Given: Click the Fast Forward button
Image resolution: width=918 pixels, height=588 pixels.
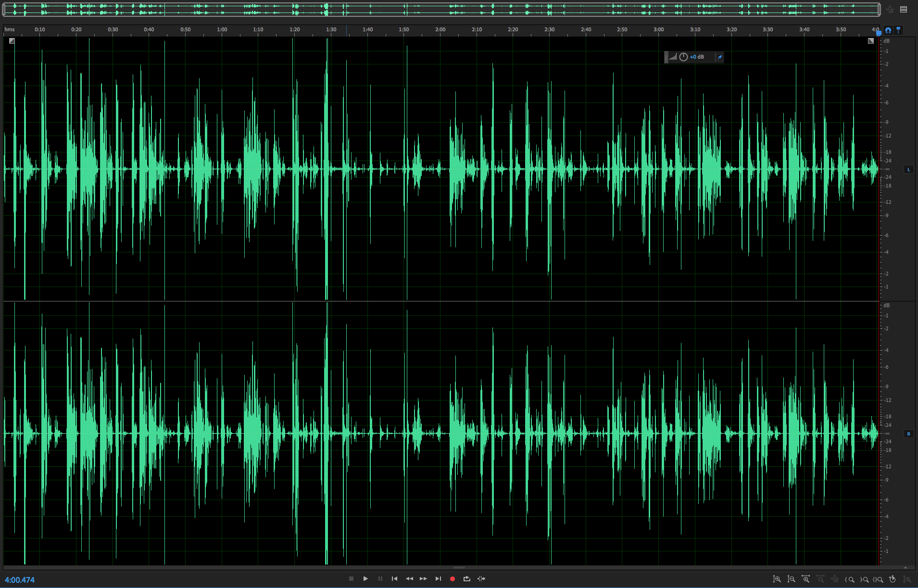Looking at the screenshot, I should click(423, 579).
